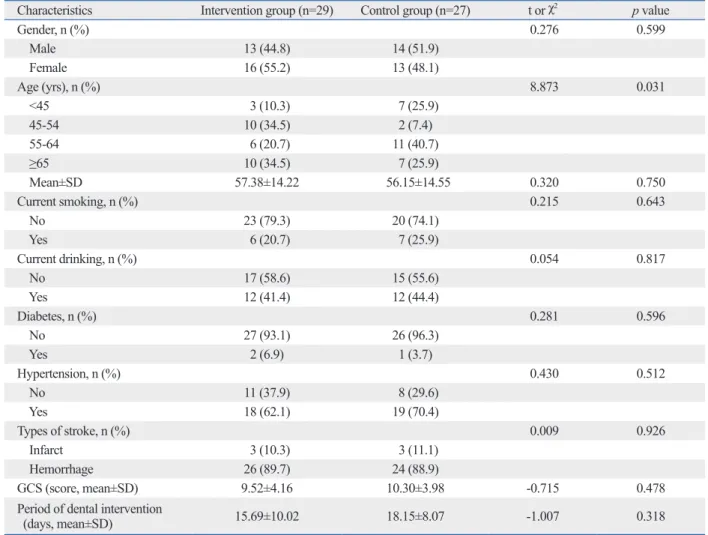Select the 'Infarct' row label

(x=46, y=450)
